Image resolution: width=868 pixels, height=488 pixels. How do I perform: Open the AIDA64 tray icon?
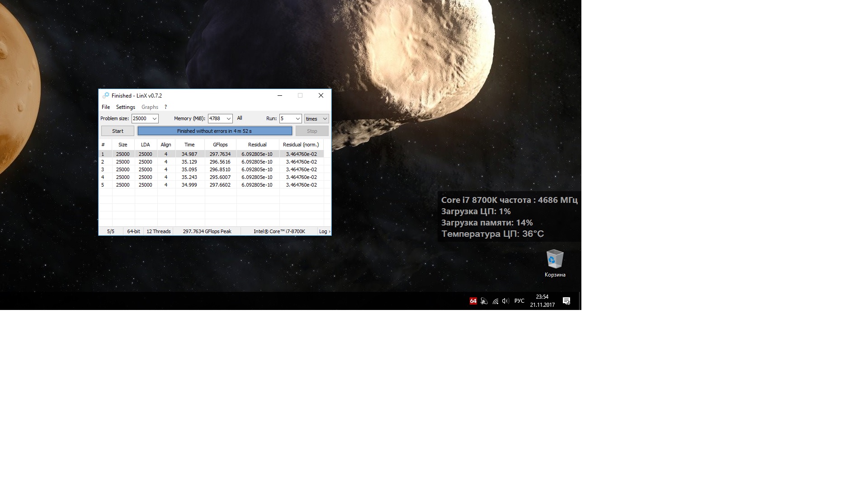coord(473,301)
